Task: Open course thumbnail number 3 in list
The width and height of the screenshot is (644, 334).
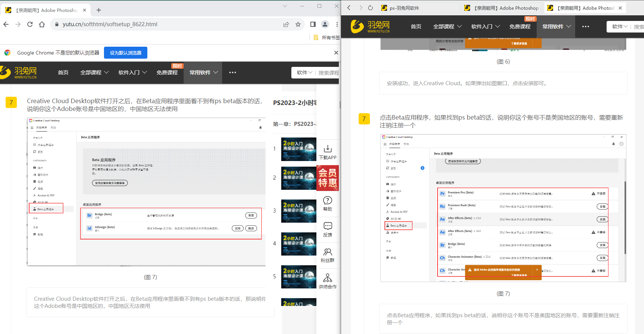Action: (x=299, y=211)
